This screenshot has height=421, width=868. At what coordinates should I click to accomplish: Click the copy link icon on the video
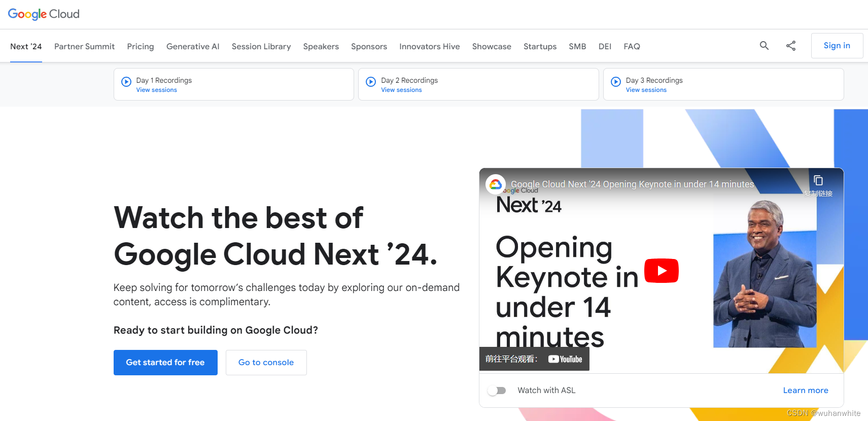tap(818, 180)
